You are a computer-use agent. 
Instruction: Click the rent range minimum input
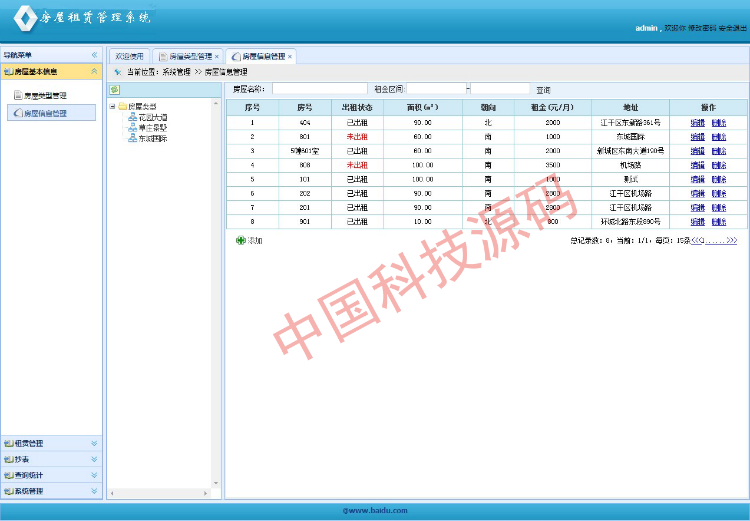tap(437, 89)
